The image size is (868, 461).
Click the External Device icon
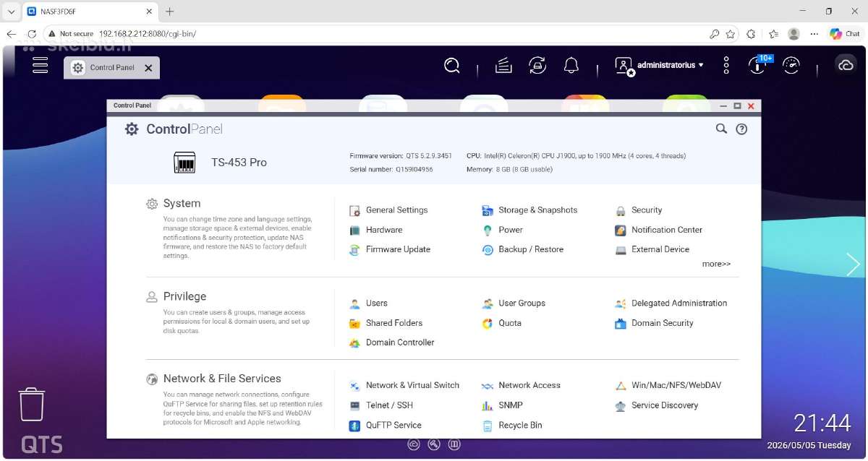tap(621, 250)
